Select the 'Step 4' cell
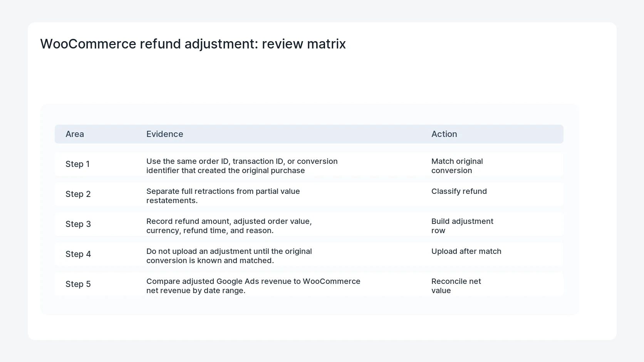 click(x=78, y=254)
